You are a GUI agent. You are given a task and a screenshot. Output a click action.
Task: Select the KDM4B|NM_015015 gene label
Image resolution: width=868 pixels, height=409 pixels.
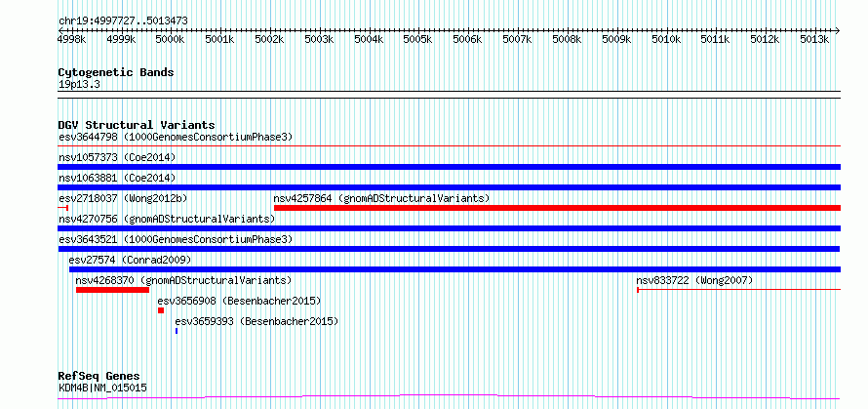coord(102,388)
